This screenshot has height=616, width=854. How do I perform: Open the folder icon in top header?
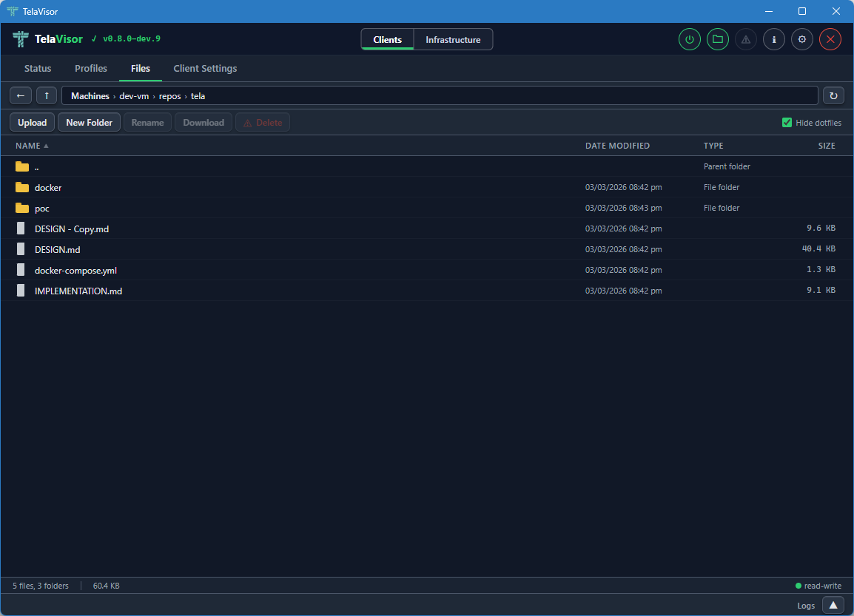tap(717, 40)
